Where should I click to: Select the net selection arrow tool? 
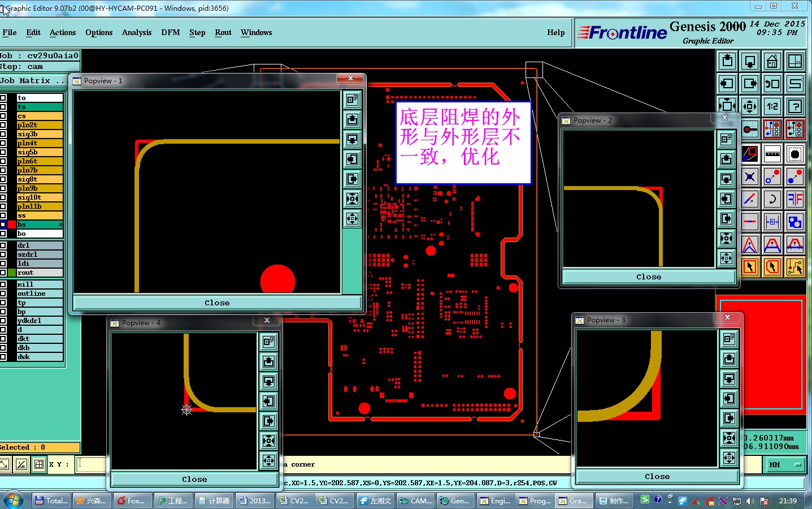pyautogui.click(x=795, y=266)
